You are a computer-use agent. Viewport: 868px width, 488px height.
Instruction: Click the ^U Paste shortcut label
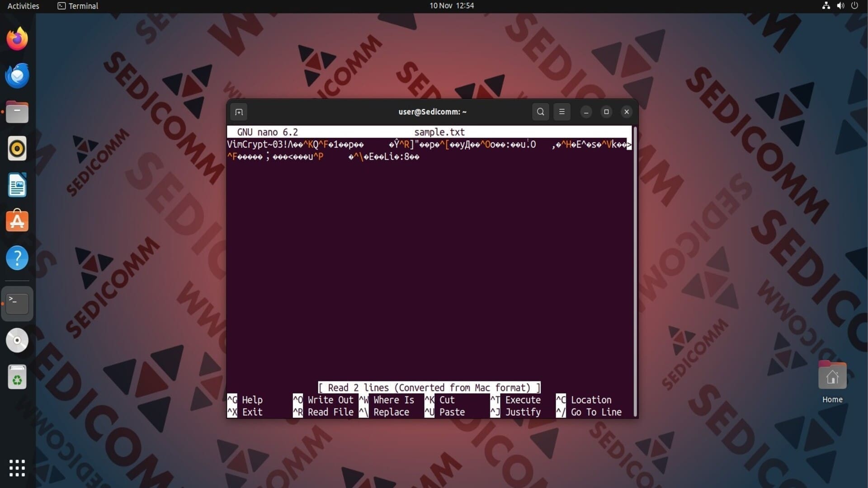pyautogui.click(x=445, y=412)
